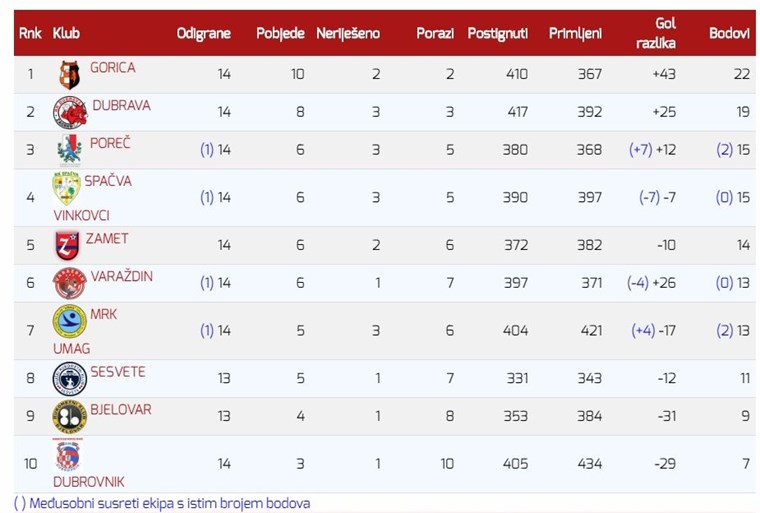Open the Poreč club crest
The width and height of the screenshot is (760, 513).
(70, 149)
